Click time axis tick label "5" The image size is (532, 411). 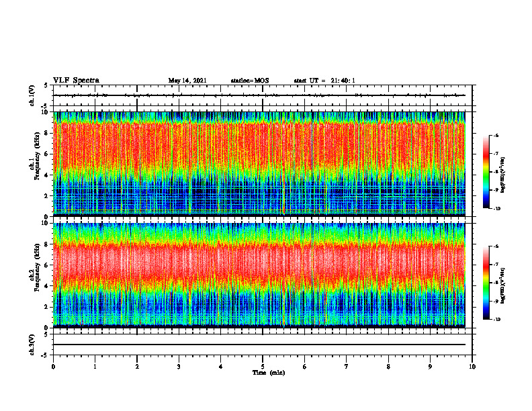pyautogui.click(x=263, y=367)
